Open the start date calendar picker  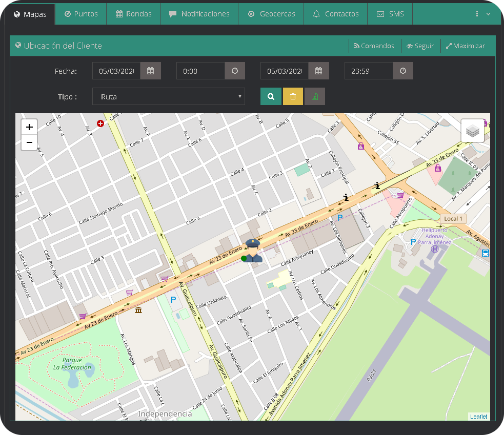click(151, 71)
